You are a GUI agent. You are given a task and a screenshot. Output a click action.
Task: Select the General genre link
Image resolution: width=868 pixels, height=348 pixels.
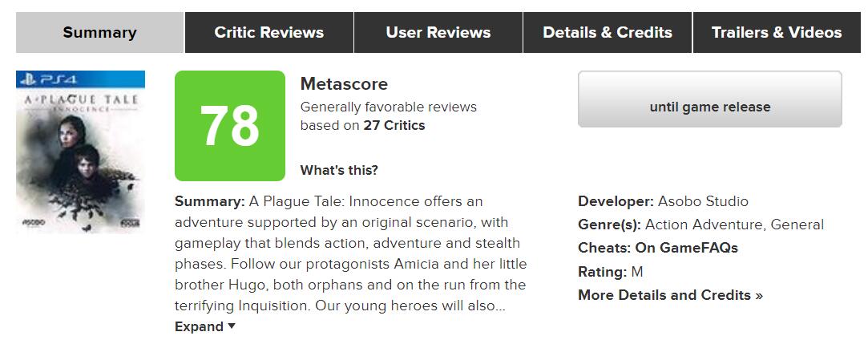click(x=797, y=225)
